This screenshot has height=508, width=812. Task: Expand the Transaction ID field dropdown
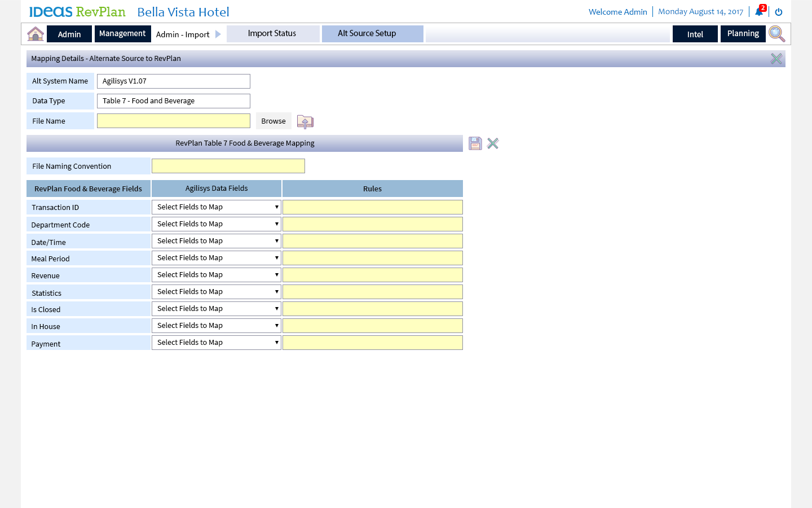point(217,207)
